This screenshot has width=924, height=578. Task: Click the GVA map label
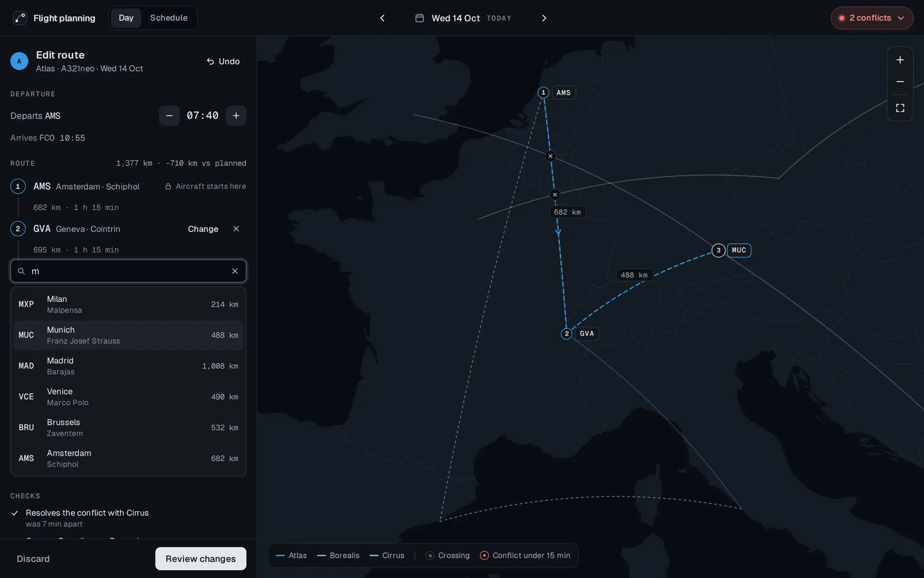point(587,334)
